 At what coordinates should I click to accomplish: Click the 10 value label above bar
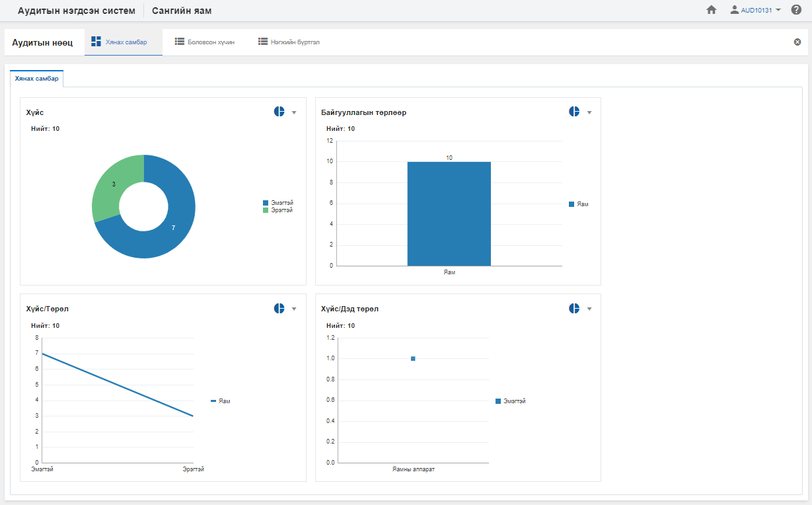(449, 158)
